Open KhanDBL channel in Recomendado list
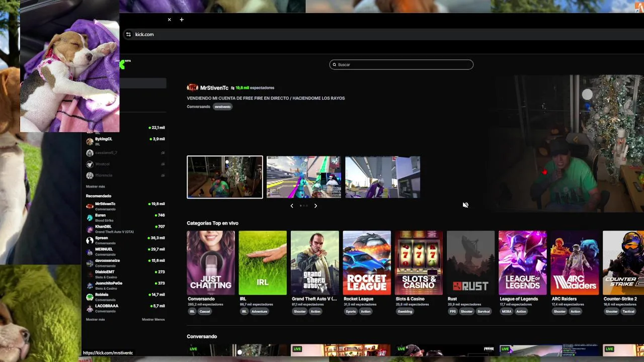Viewport: 644px width, 362px height. coord(125,229)
